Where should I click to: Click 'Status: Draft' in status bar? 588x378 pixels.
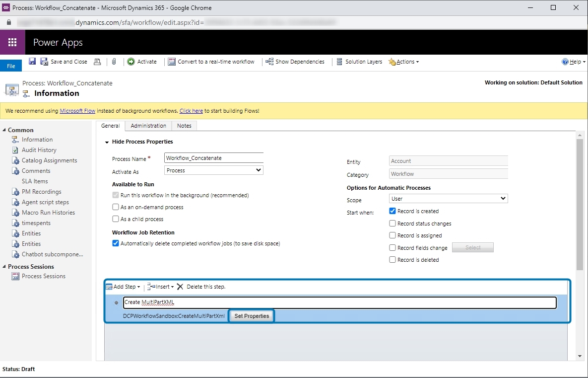18,369
